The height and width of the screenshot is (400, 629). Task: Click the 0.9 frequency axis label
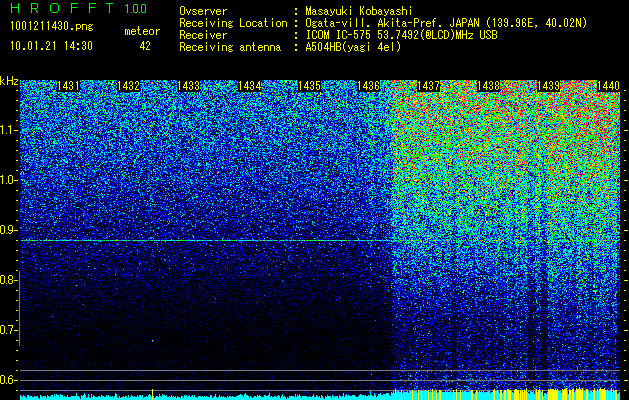click(7, 230)
